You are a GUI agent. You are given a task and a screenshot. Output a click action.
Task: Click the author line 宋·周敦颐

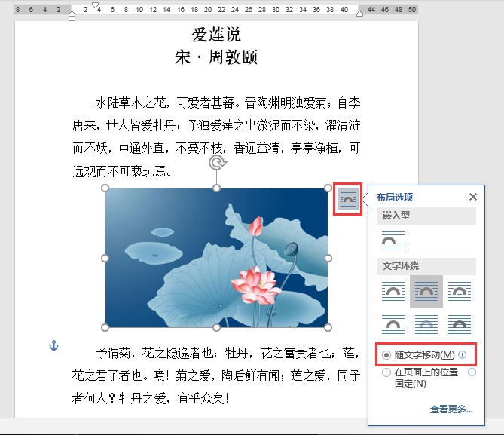(x=216, y=57)
